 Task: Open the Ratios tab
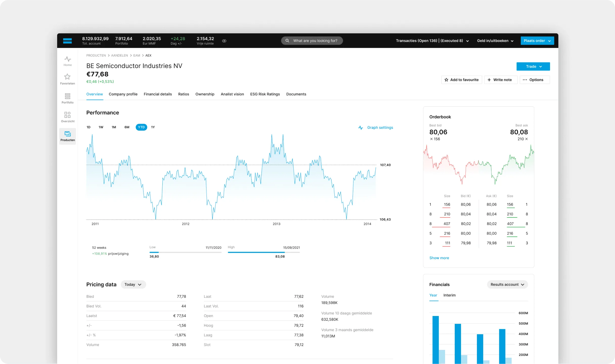point(184,94)
